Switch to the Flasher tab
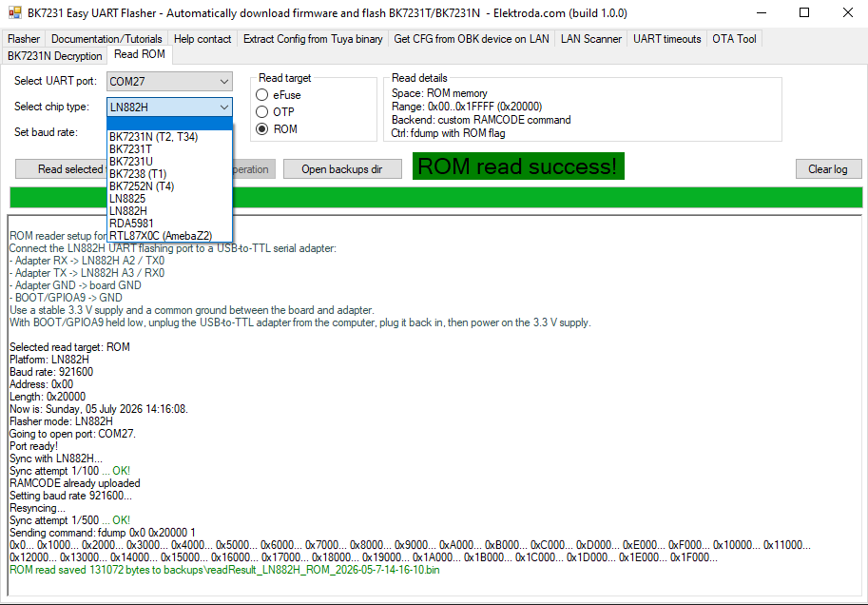Viewport: 868px width, 605px height. click(24, 39)
